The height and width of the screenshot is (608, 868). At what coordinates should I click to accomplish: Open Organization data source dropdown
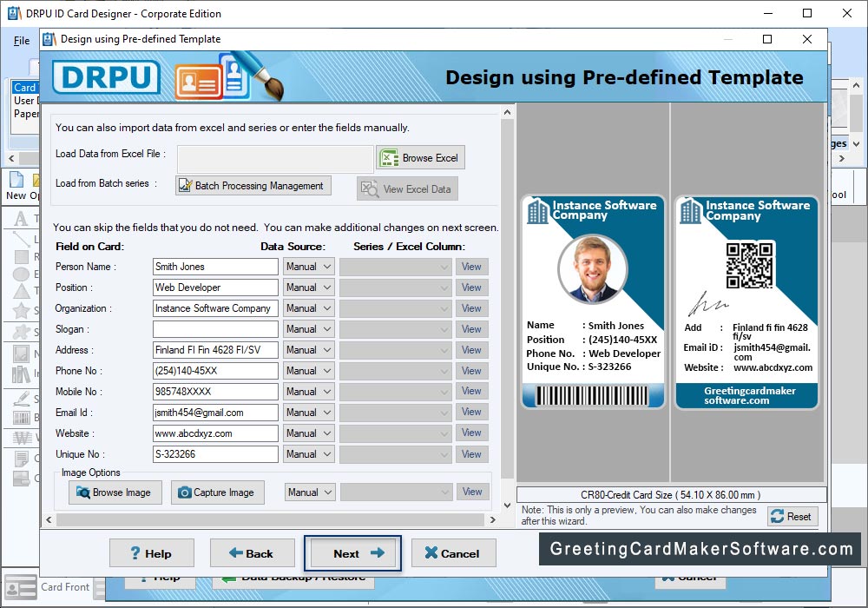point(309,308)
